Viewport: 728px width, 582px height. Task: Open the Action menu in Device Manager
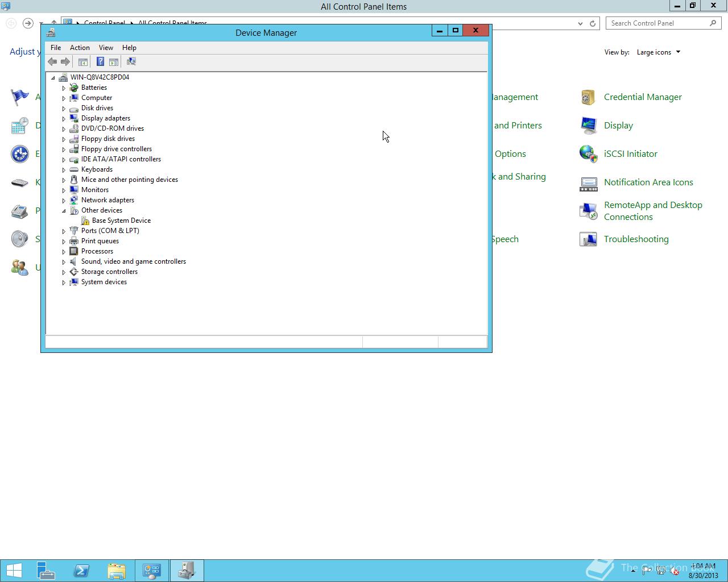(80, 48)
